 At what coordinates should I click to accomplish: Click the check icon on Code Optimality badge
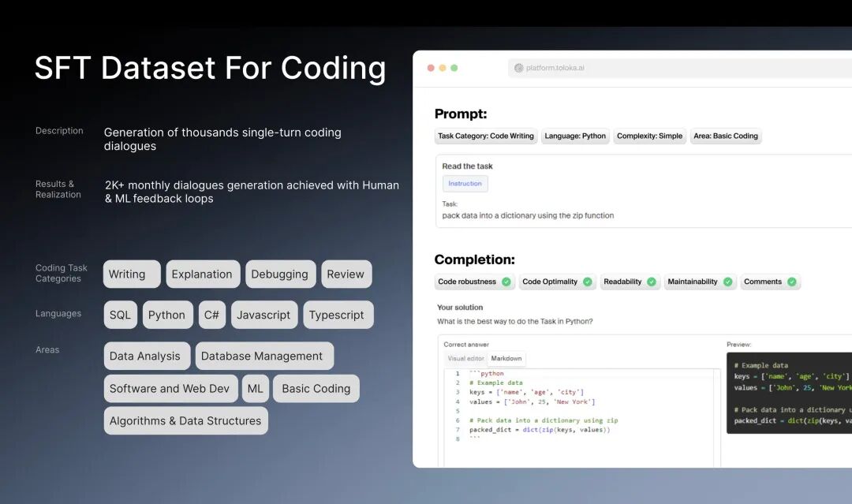(x=588, y=282)
